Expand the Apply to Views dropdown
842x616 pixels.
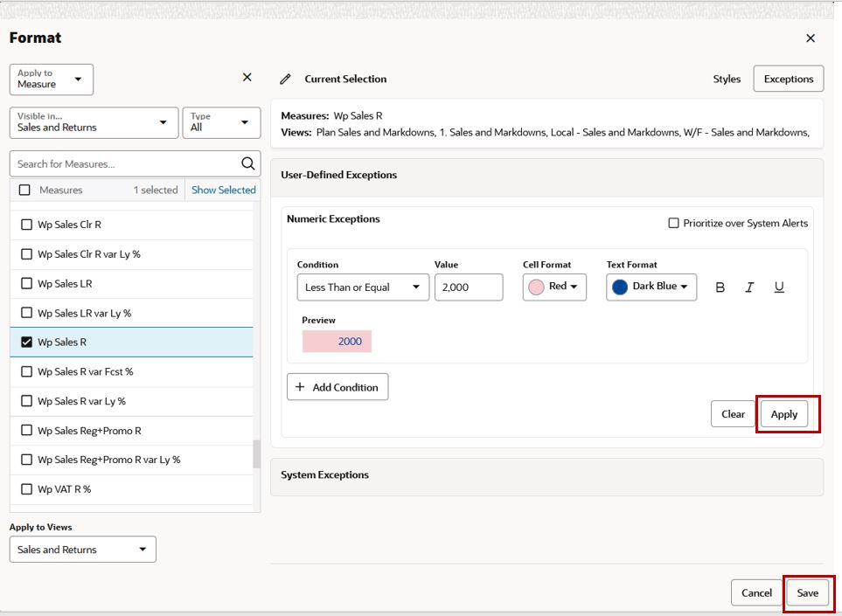(x=83, y=550)
